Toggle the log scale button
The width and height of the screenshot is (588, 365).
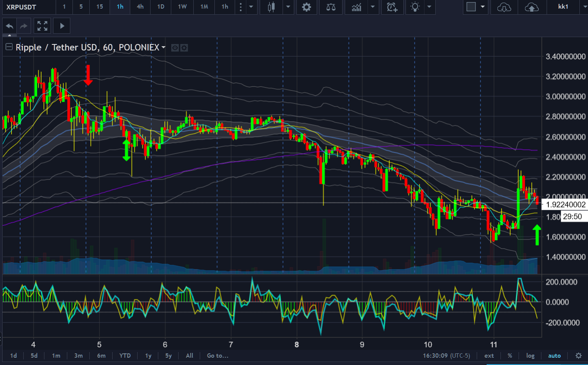[x=530, y=356]
